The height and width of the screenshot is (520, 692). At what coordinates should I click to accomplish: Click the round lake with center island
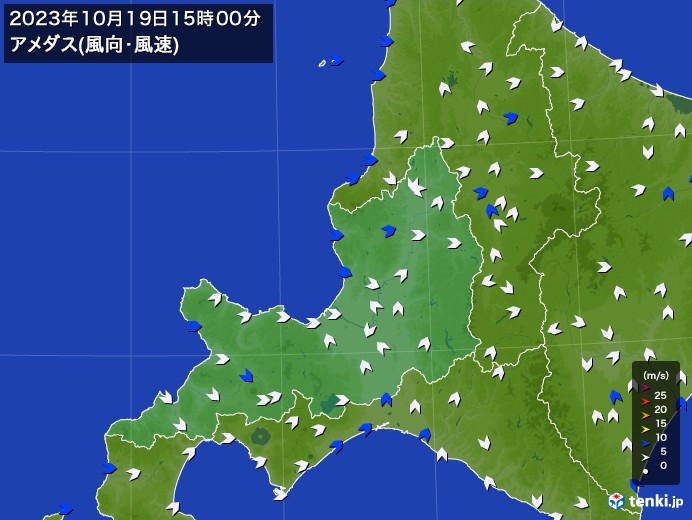pos(260,437)
